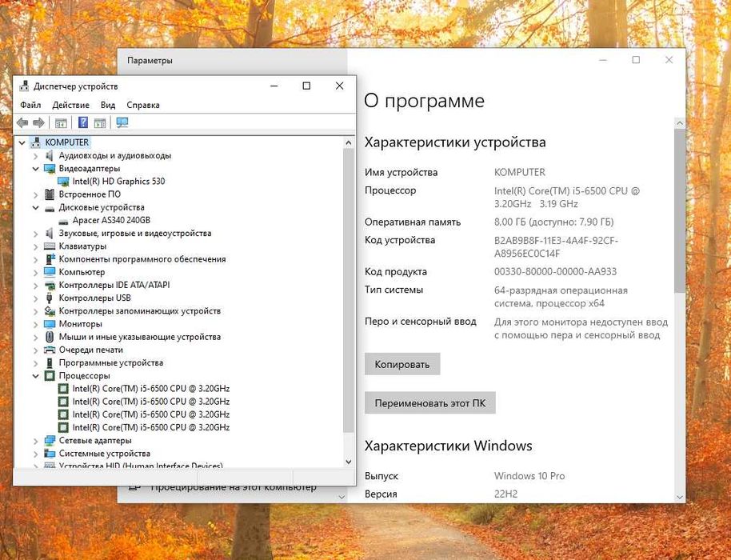The width and height of the screenshot is (731, 560).
Task: Expand the Системные устройства branch
Action: pyautogui.click(x=36, y=454)
